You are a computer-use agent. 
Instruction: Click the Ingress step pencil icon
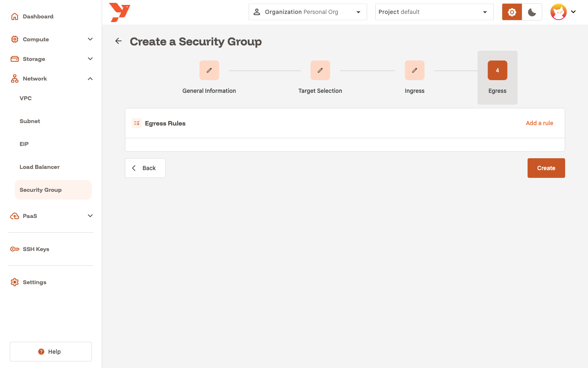point(414,70)
